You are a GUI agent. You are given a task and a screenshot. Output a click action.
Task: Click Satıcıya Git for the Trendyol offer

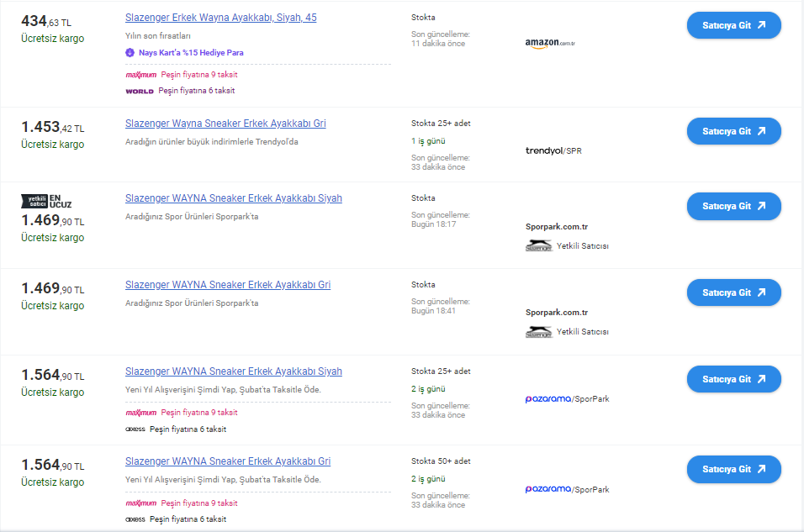point(733,131)
